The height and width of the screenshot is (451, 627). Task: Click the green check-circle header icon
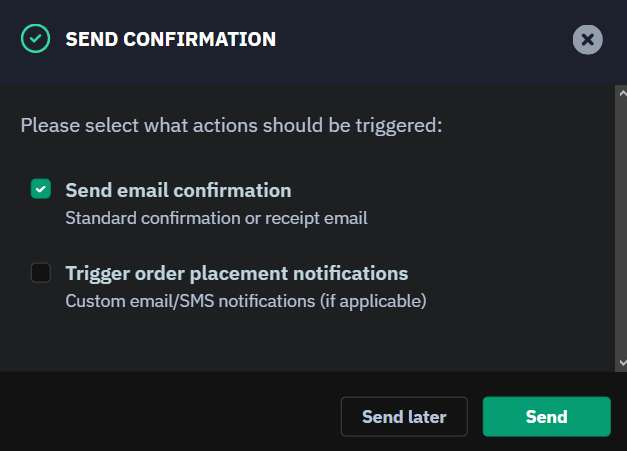pos(36,39)
